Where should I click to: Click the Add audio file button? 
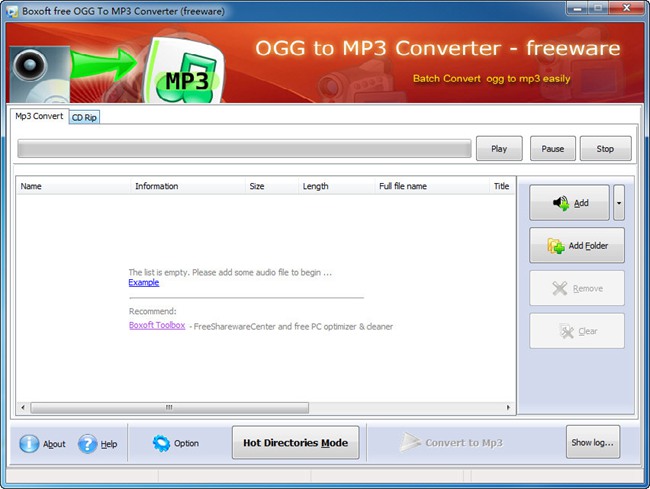pyautogui.click(x=569, y=203)
